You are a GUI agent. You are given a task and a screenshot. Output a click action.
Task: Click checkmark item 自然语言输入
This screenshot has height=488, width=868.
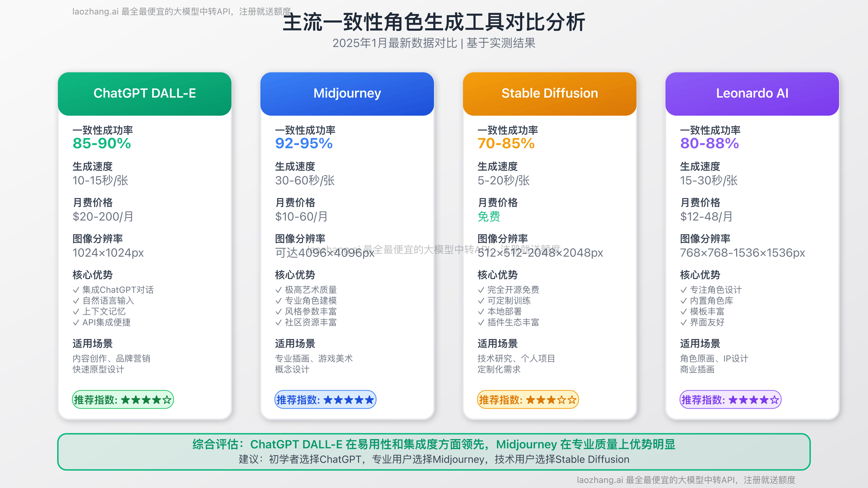click(104, 301)
